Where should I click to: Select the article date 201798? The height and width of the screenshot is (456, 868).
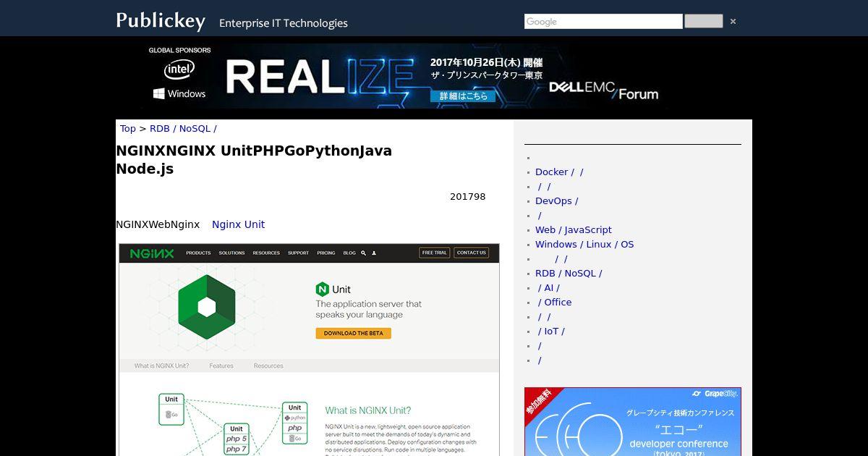click(x=468, y=197)
